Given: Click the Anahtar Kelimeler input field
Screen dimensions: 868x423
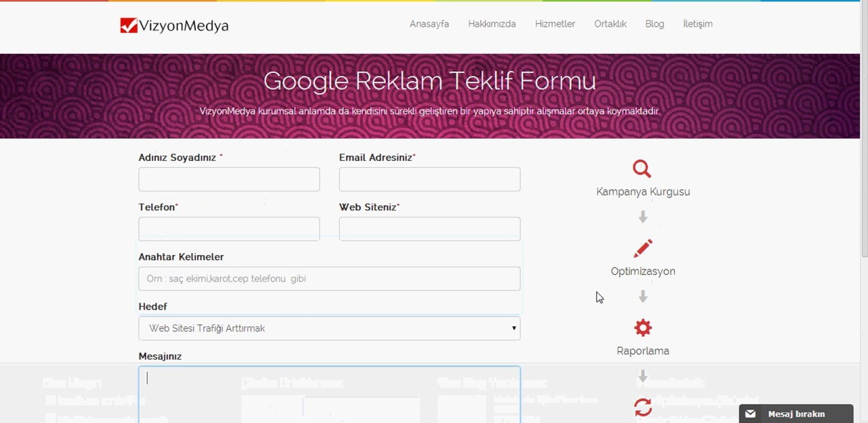Looking at the screenshot, I should coord(329,278).
